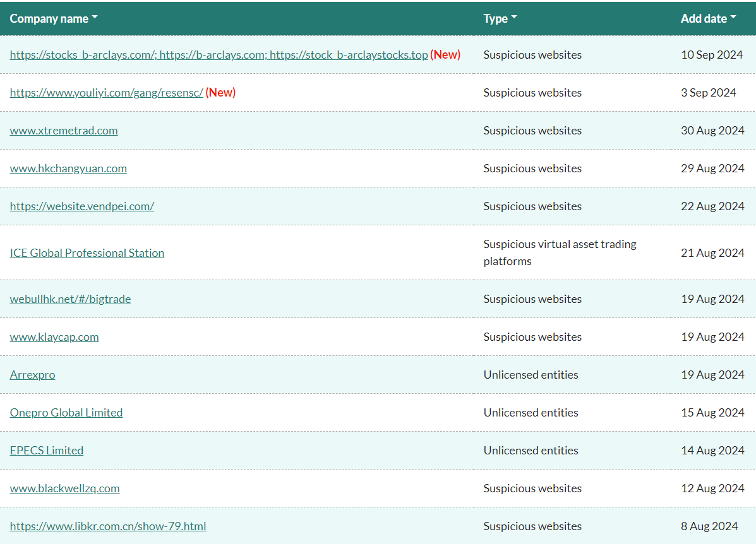
Task: Select the 15 Aug 2024 date cell
Action: [712, 413]
